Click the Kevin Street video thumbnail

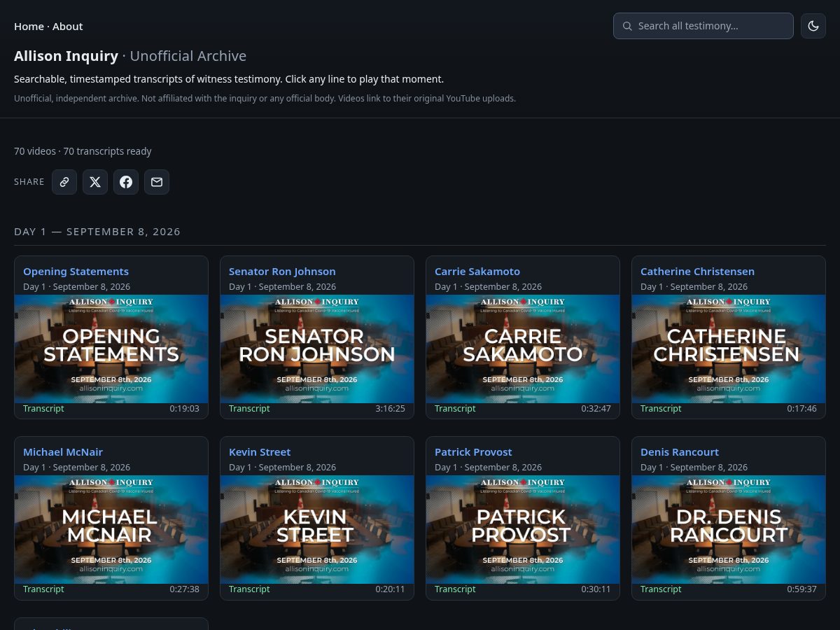click(x=317, y=529)
